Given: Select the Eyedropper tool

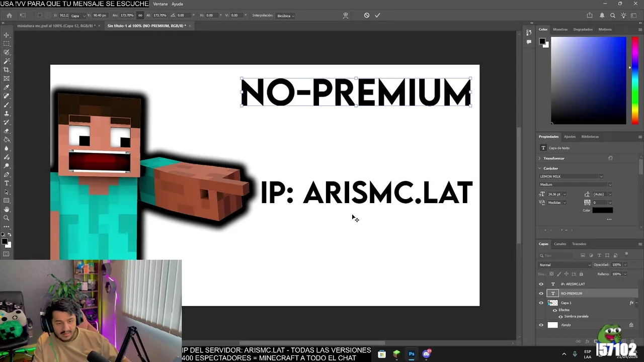Looking at the screenshot, I should (x=7, y=87).
